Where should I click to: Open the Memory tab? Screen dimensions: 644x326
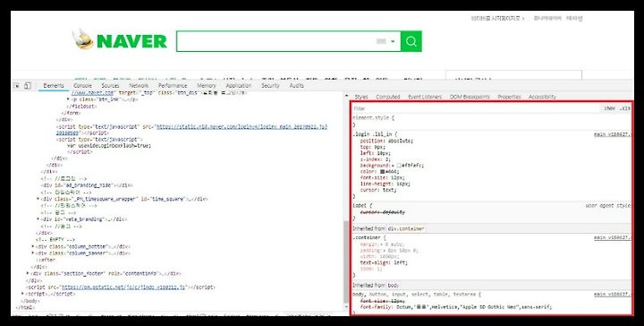(207, 85)
